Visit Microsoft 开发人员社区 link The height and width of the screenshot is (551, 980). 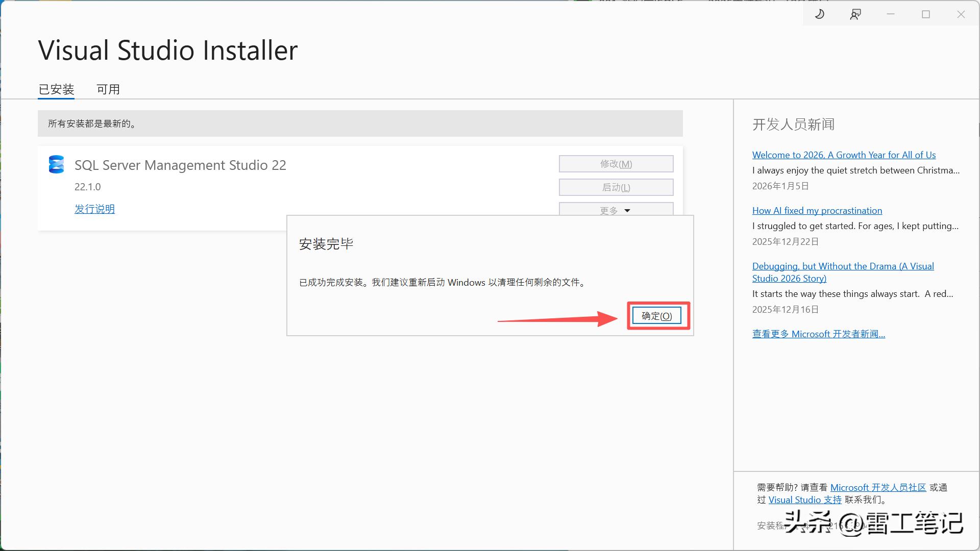point(878,488)
